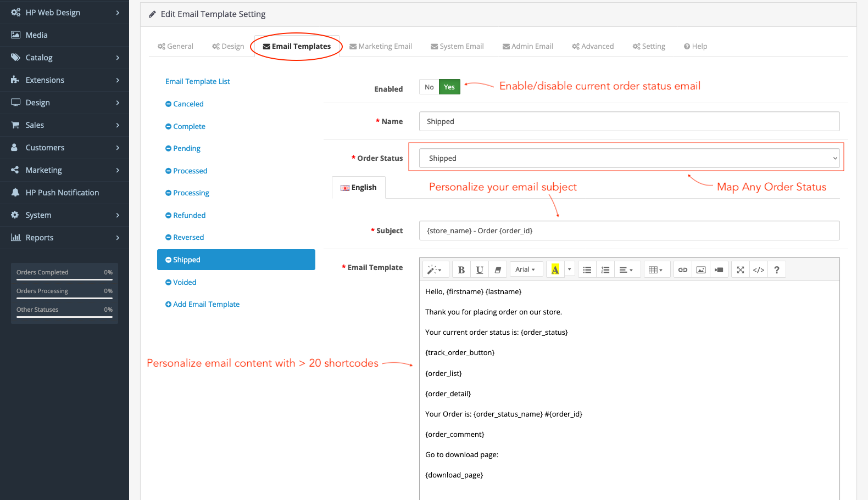Screen dimensions: 868x500
Task: Open editor help with question mark icon
Action: (776, 269)
